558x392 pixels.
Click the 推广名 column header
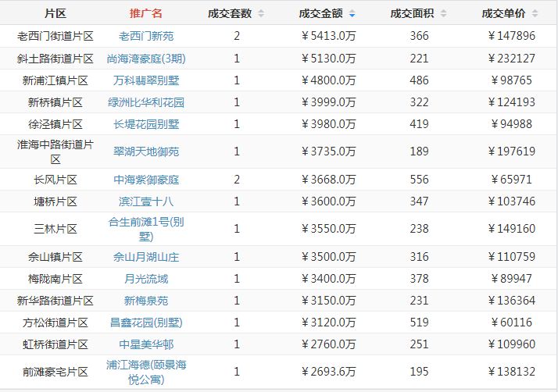[146, 13]
